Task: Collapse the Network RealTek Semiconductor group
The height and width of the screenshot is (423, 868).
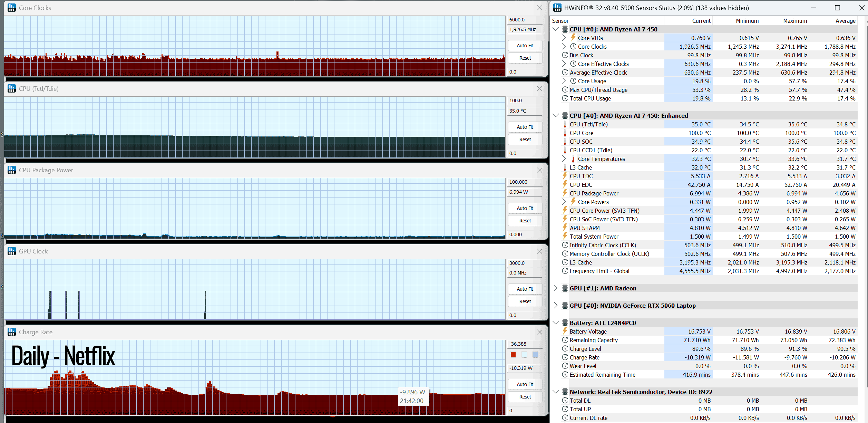Action: tap(556, 392)
